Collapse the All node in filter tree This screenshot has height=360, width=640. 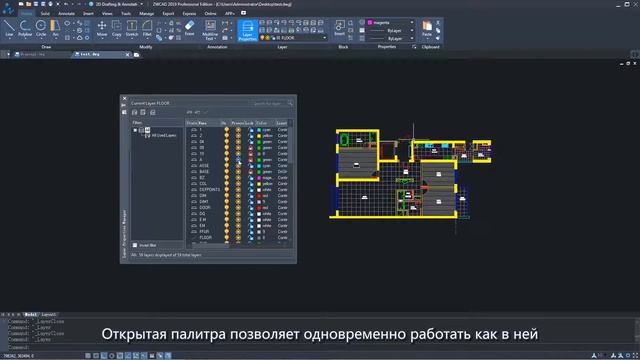coord(135,130)
